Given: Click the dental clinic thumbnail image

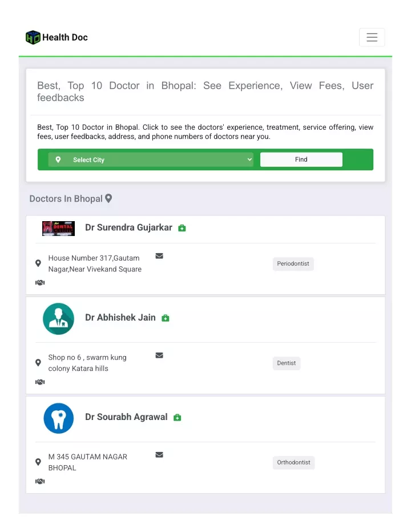Looking at the screenshot, I should tap(58, 229).
